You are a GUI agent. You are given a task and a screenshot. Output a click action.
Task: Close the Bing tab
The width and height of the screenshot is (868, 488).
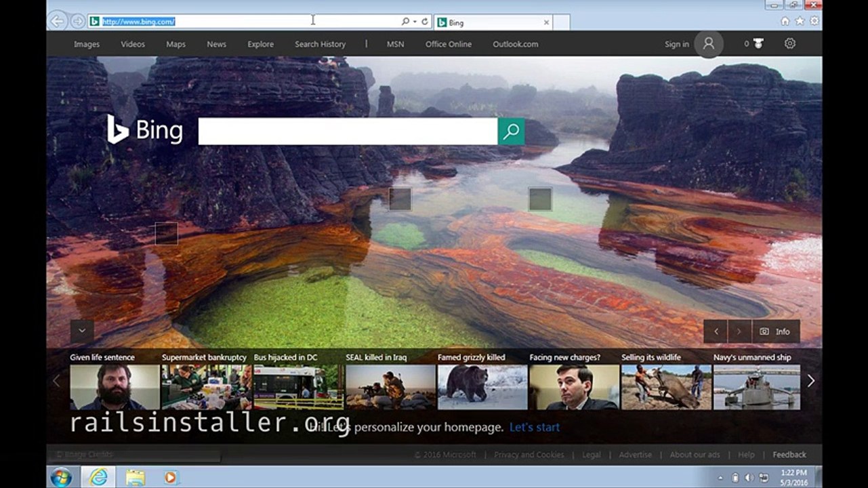[546, 22]
